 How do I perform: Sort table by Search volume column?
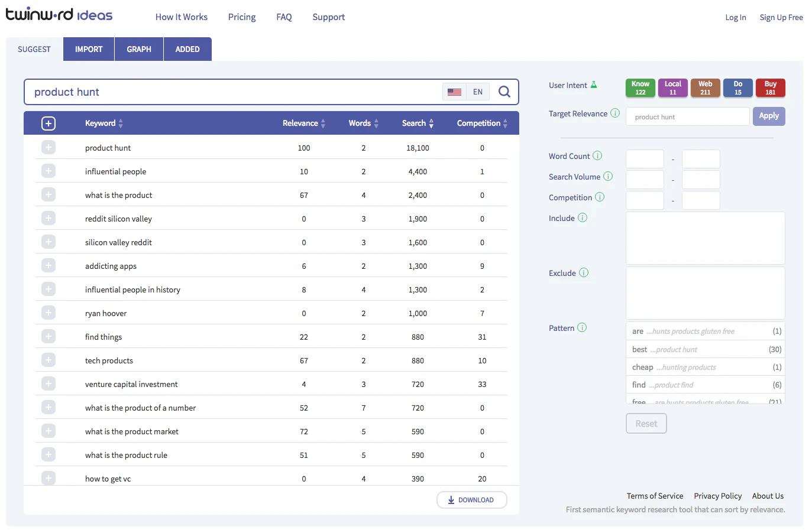coord(418,123)
